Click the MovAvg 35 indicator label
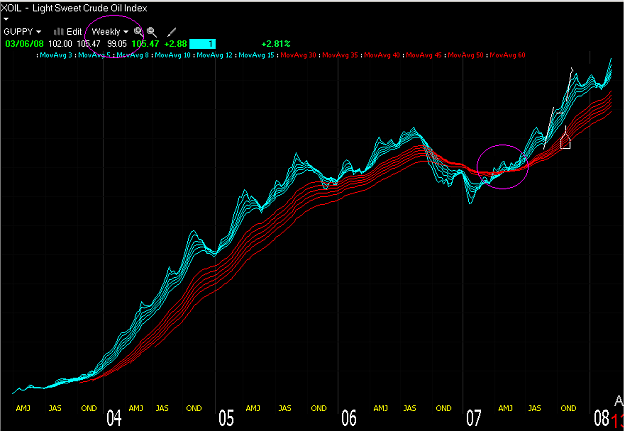 pyautogui.click(x=340, y=55)
